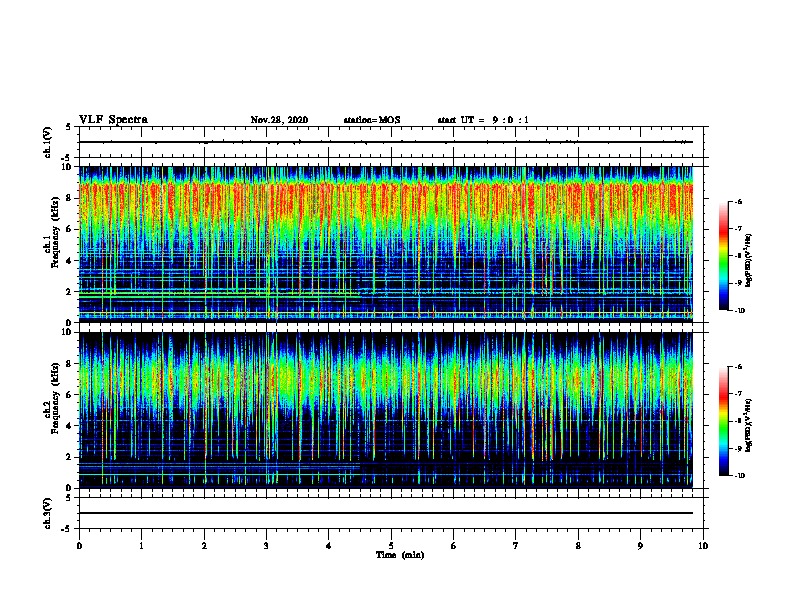Image resolution: width=792 pixels, height=612 pixels.
Task: Click the "0" tick on the time axis
Action: [x=79, y=546]
